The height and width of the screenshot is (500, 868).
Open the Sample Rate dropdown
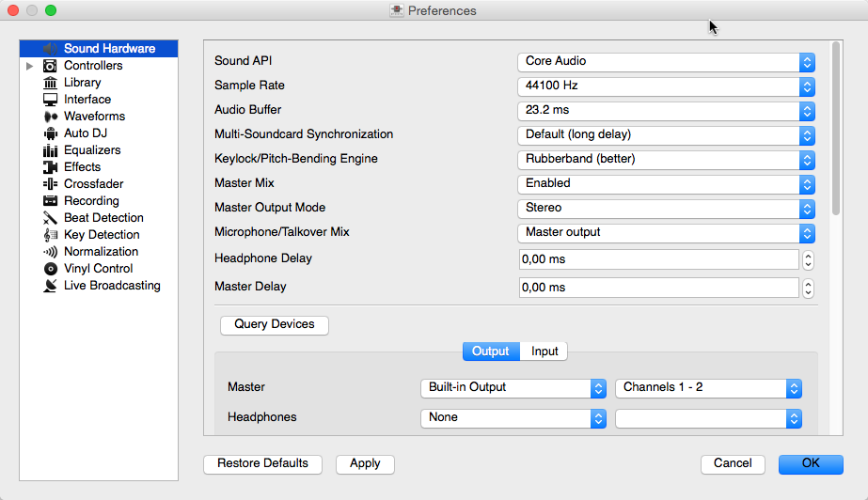click(666, 86)
